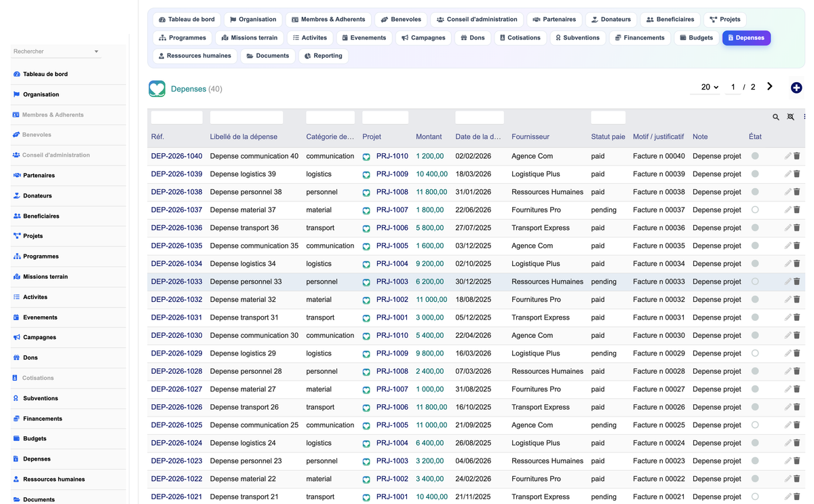Image resolution: width=814 pixels, height=504 pixels.
Task: Click amount 11 800,00 in DEP-2026-1038 row
Action: point(431,192)
